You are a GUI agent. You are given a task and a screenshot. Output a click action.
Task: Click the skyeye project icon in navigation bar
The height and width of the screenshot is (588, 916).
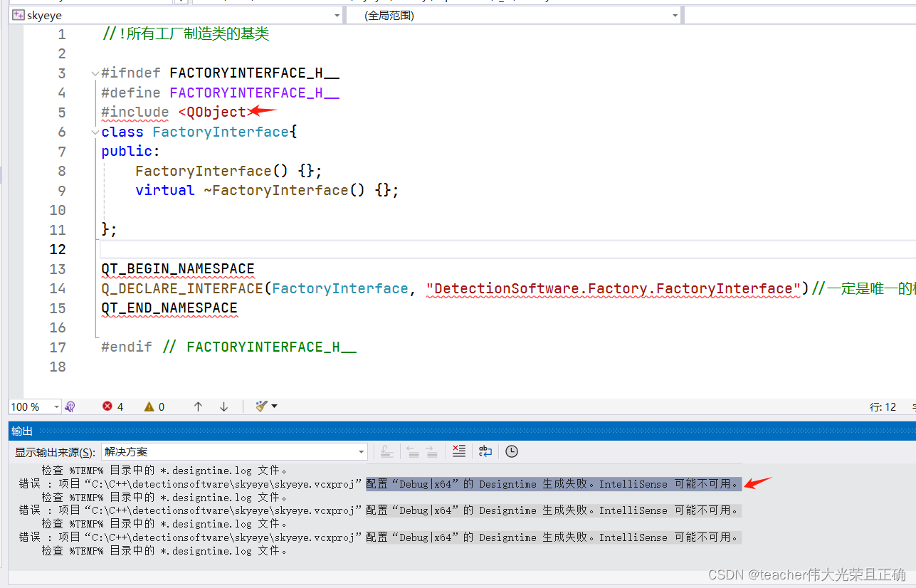[x=19, y=15]
